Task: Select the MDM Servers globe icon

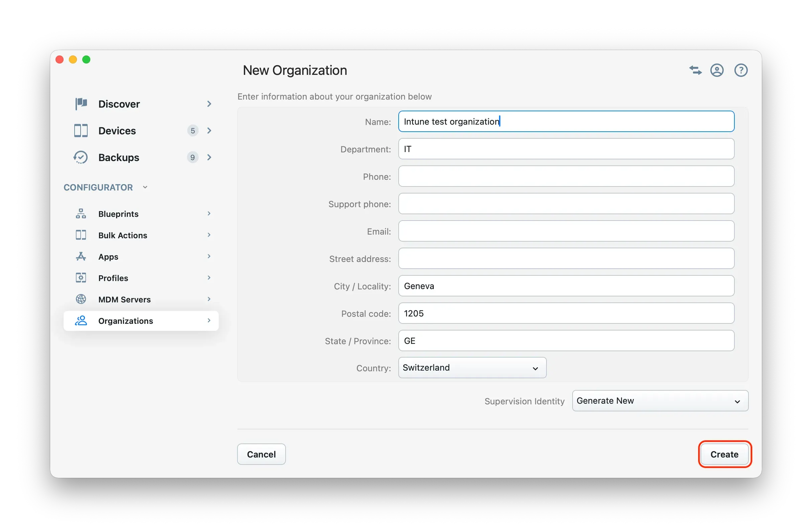Action: pyautogui.click(x=81, y=299)
